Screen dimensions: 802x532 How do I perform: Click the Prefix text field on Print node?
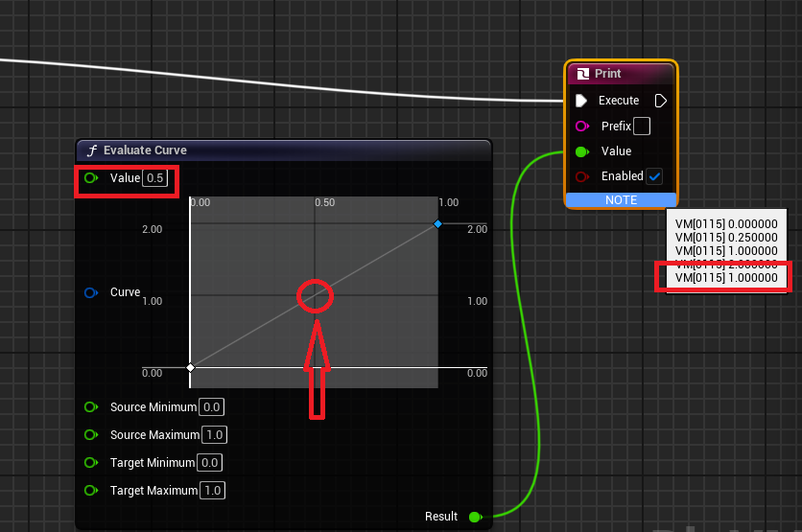click(642, 126)
